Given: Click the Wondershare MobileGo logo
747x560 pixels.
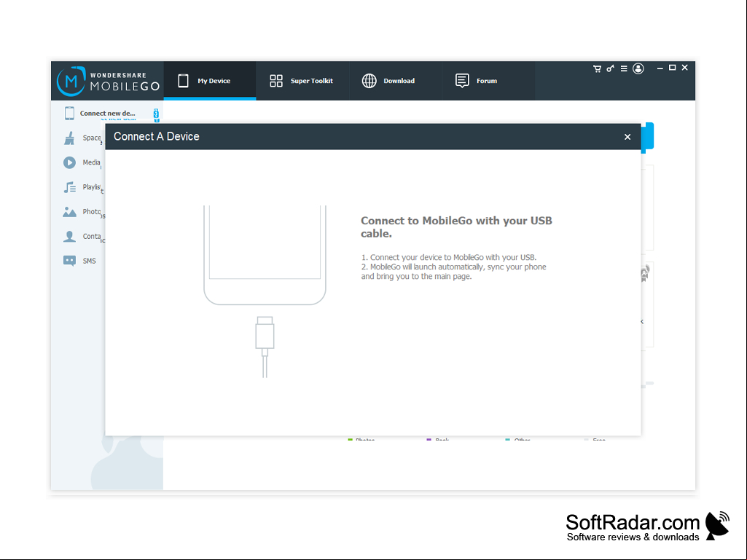Looking at the screenshot, I should (108, 81).
